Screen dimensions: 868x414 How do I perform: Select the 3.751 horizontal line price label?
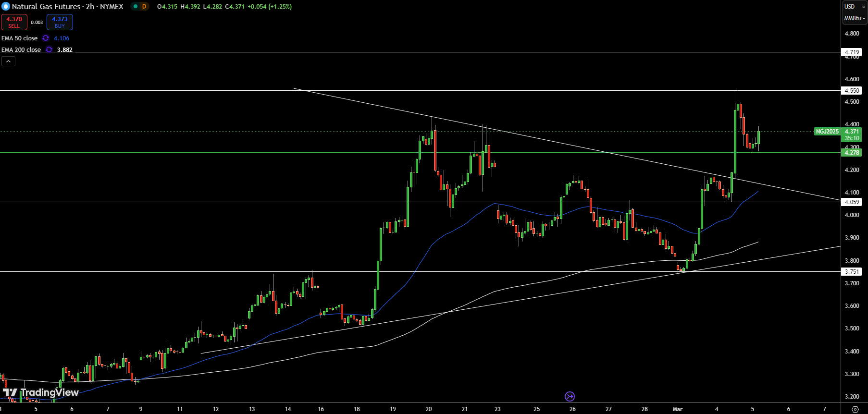click(x=852, y=271)
